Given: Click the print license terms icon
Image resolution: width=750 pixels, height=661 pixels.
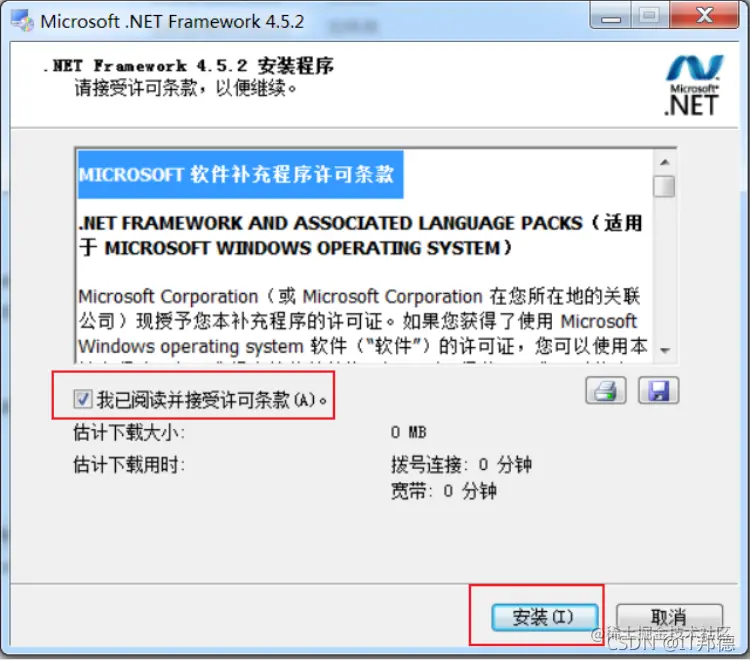Looking at the screenshot, I should tap(606, 390).
